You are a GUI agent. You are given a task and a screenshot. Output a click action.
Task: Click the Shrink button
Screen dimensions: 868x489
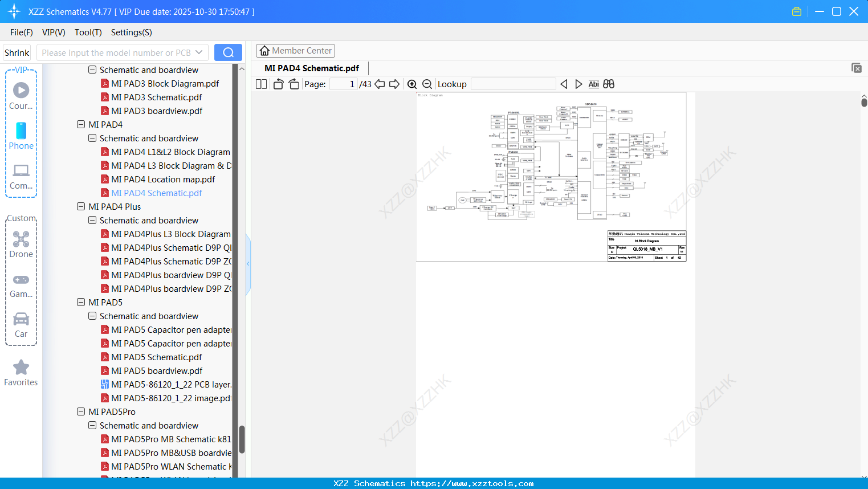point(17,52)
